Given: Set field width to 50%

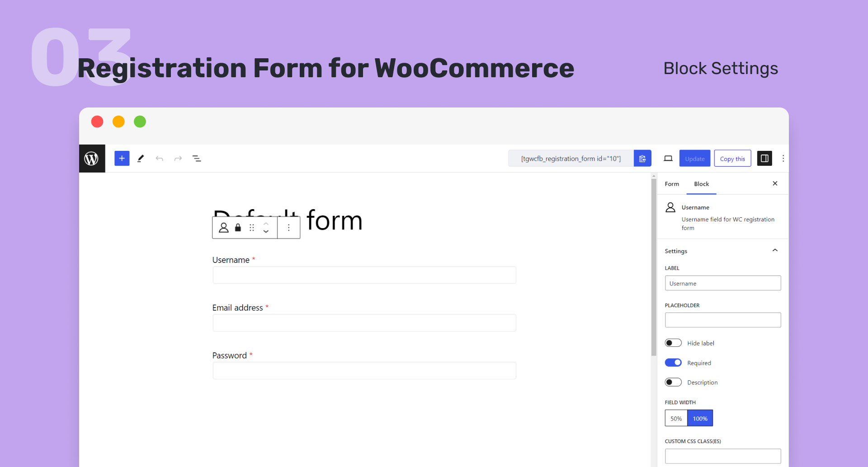Looking at the screenshot, I should coord(676,418).
